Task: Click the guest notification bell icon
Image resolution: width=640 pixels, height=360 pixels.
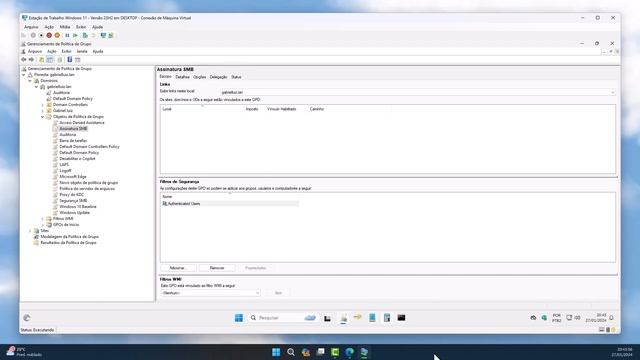Action: 611,318
